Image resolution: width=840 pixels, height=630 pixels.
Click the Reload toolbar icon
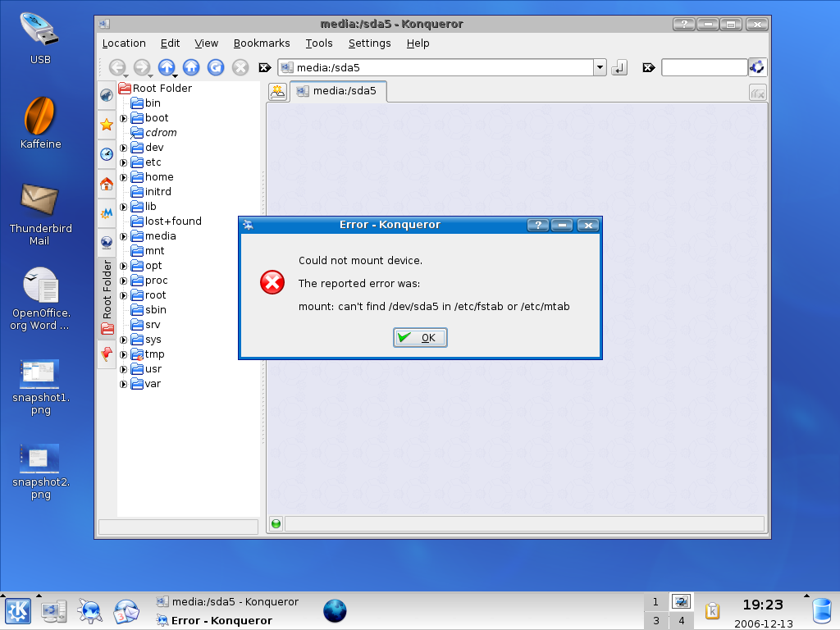216,67
